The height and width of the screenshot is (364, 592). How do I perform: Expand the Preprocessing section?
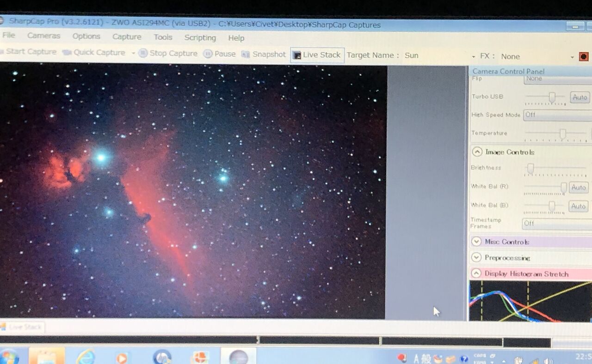click(476, 257)
